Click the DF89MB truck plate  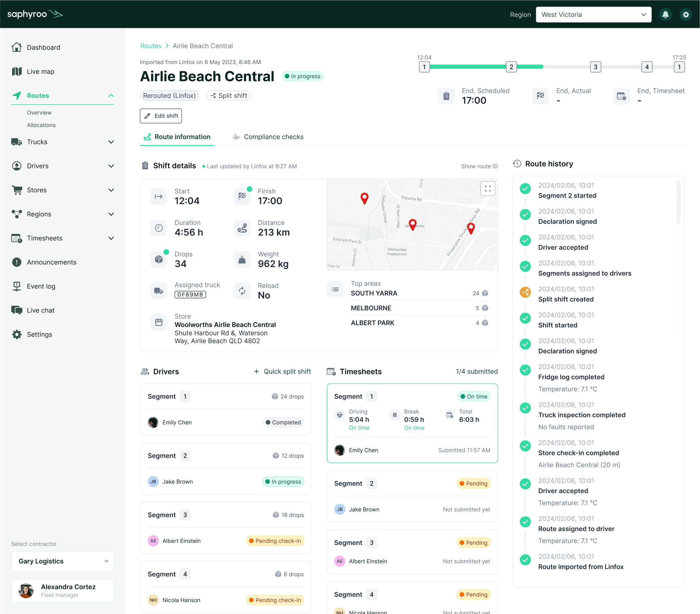click(x=190, y=294)
